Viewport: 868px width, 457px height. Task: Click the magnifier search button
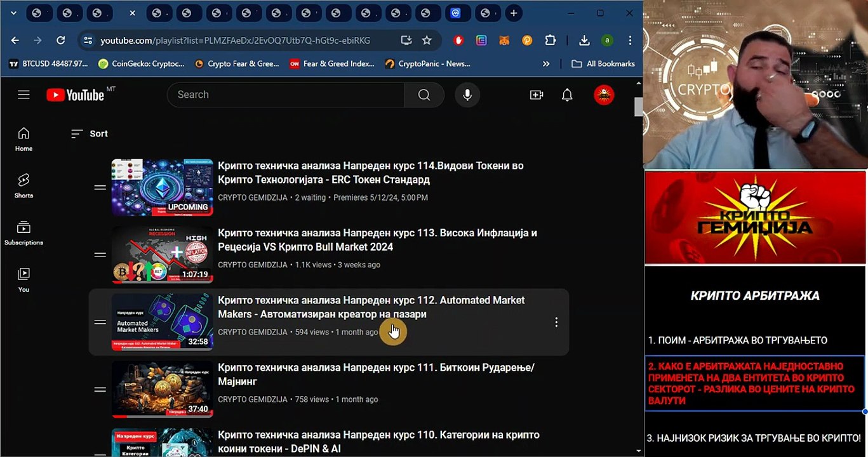pos(424,95)
